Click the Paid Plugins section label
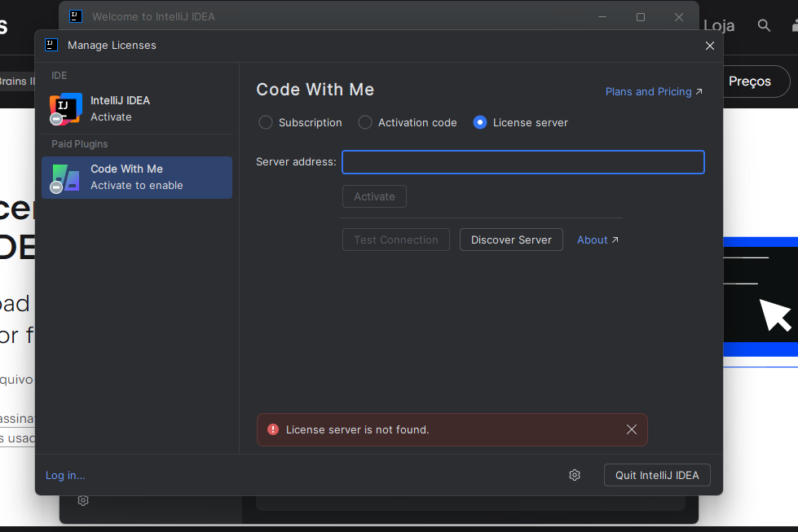The height and width of the screenshot is (532, 798). click(x=79, y=144)
